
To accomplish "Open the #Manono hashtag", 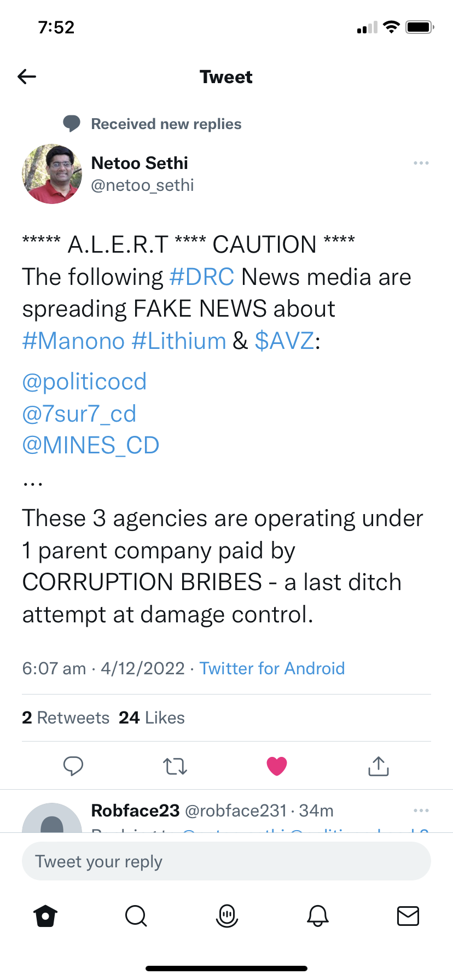I will tap(73, 341).
